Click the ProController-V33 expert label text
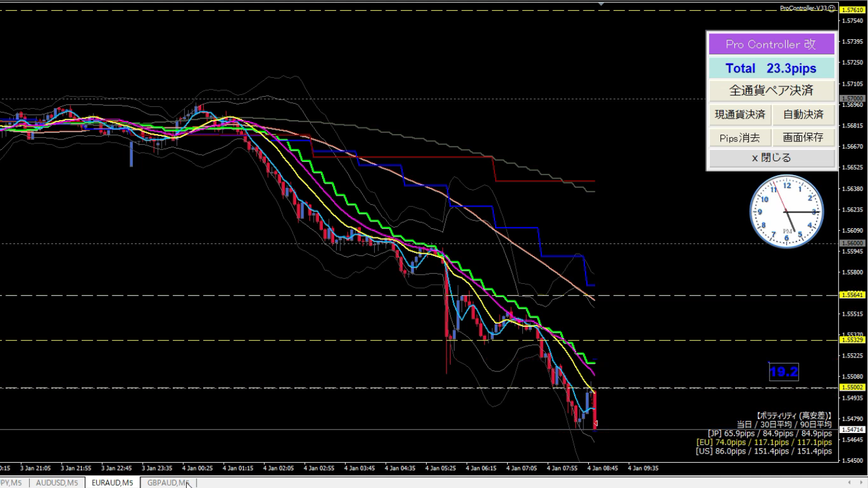The height and width of the screenshot is (488, 868). click(803, 8)
